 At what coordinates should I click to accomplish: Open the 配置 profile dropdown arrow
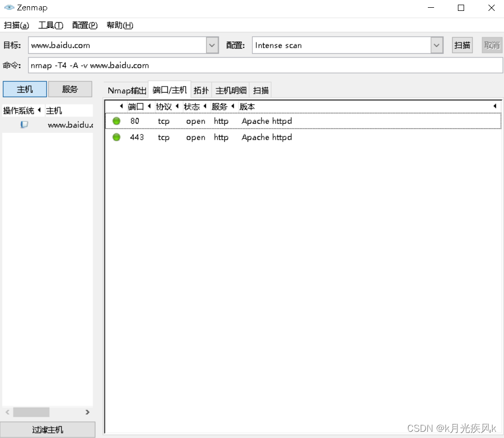[x=437, y=46]
